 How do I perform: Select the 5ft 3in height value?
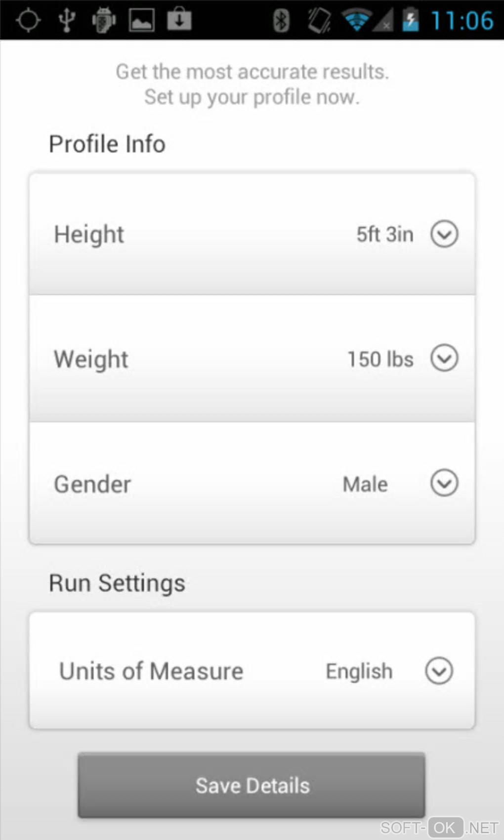click(x=385, y=234)
